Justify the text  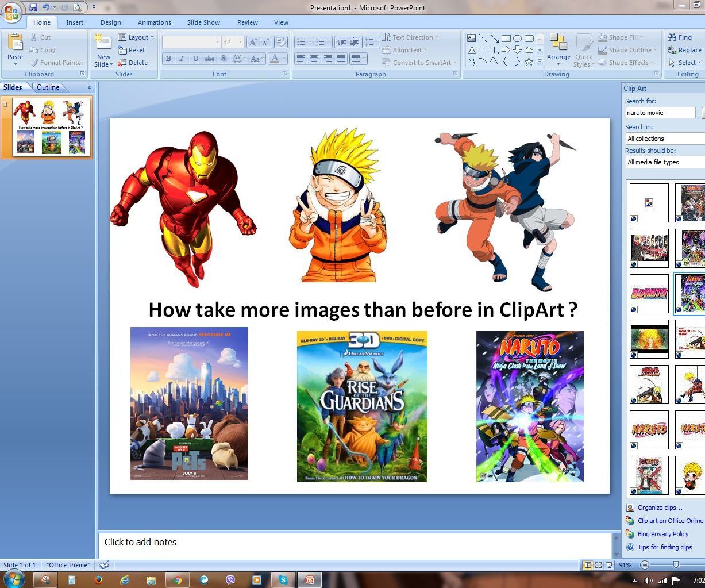coord(342,59)
